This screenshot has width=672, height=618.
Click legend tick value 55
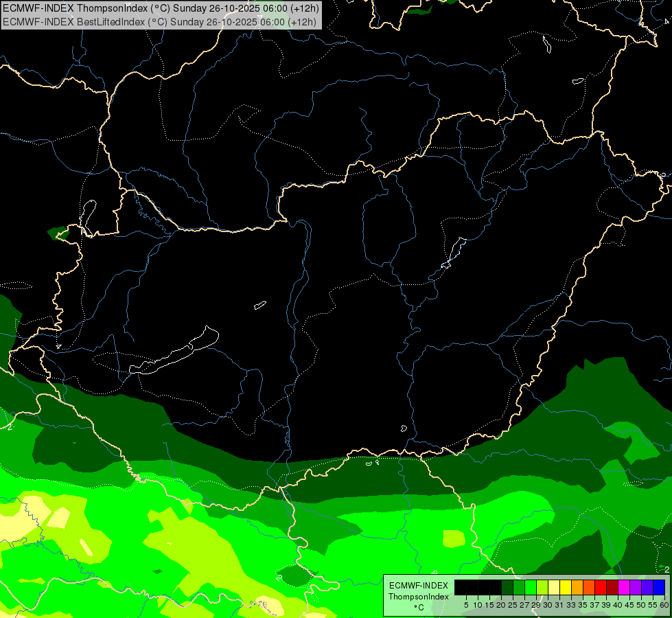coord(652,605)
